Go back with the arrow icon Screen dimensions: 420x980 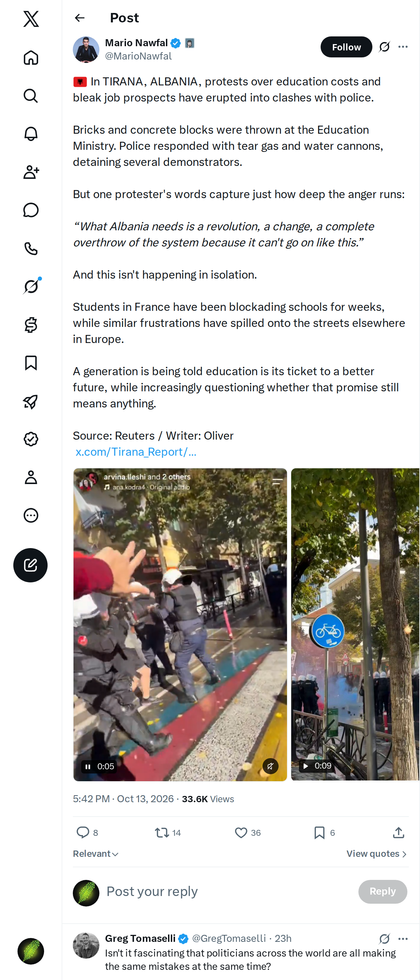pyautogui.click(x=79, y=18)
